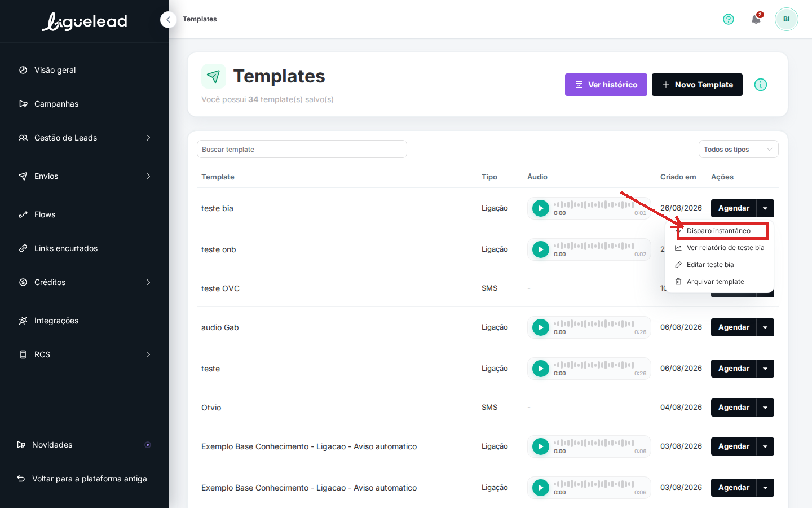This screenshot has height=508, width=812.
Task: Click Agendar for teste bia
Action: pos(734,208)
